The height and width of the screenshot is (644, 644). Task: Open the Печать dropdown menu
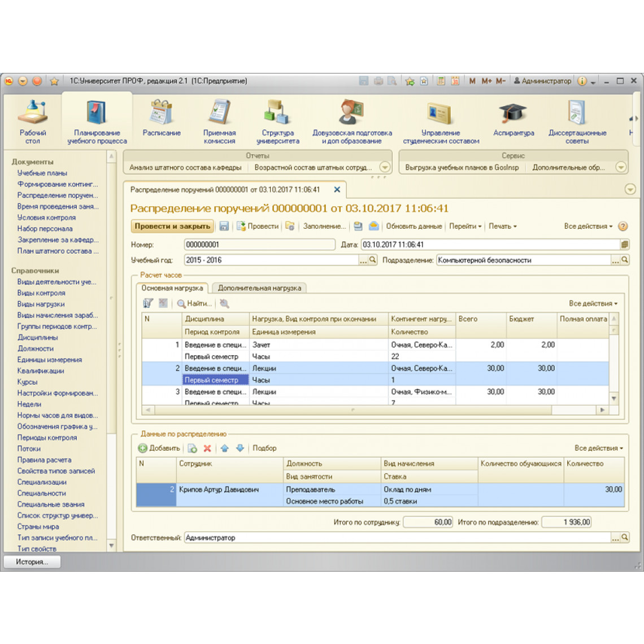click(502, 226)
